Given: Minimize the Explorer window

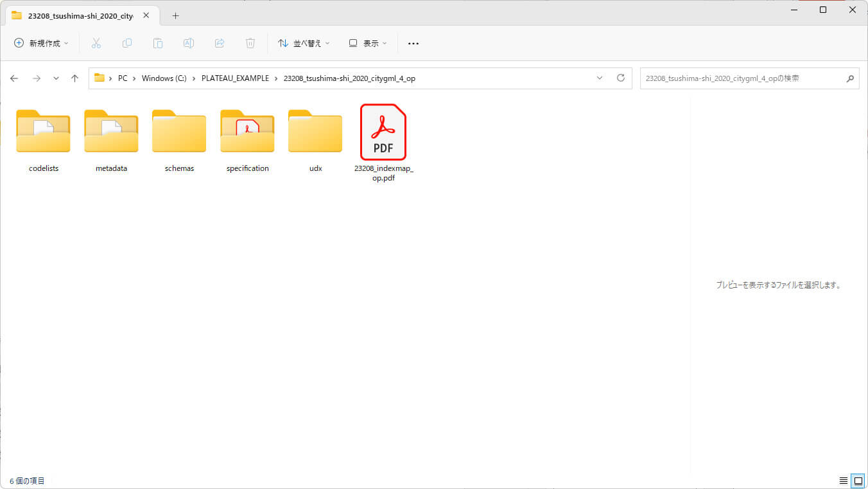Looking at the screenshot, I should pos(794,10).
